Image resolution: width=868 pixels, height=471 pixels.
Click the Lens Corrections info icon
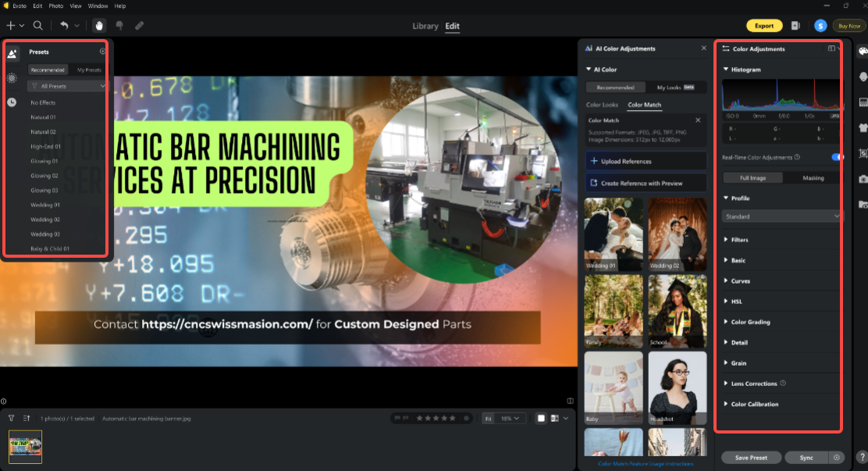(783, 383)
